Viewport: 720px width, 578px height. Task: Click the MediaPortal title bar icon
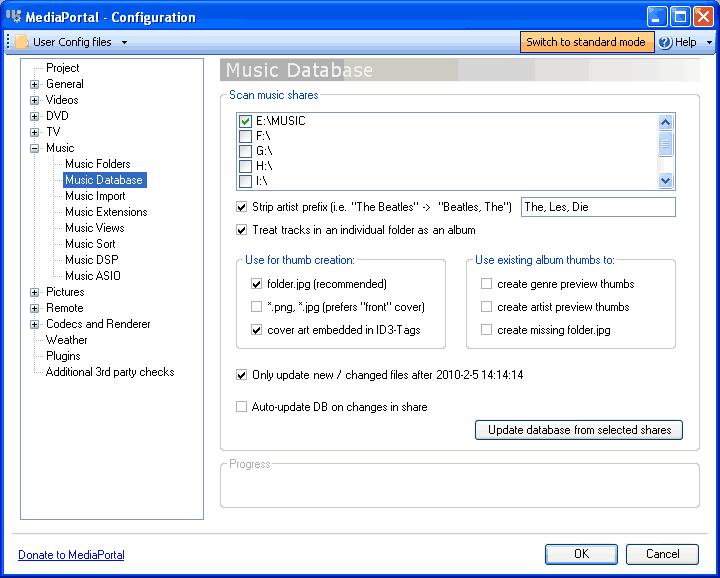(x=14, y=17)
